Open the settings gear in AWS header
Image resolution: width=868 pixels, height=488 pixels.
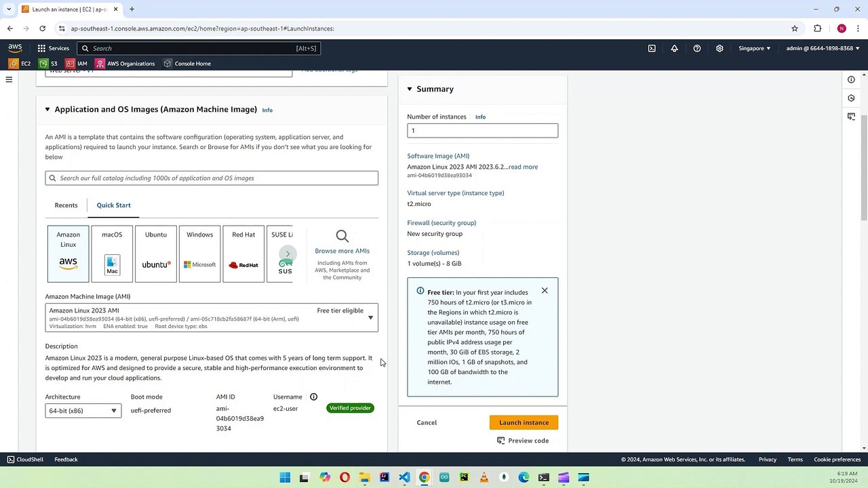[x=719, y=48]
